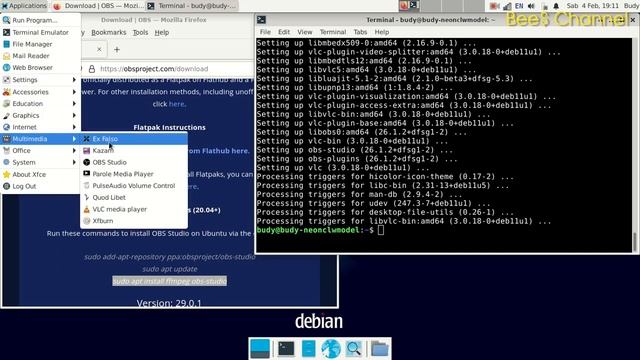Launch web browser globe in dock

(x=331, y=349)
